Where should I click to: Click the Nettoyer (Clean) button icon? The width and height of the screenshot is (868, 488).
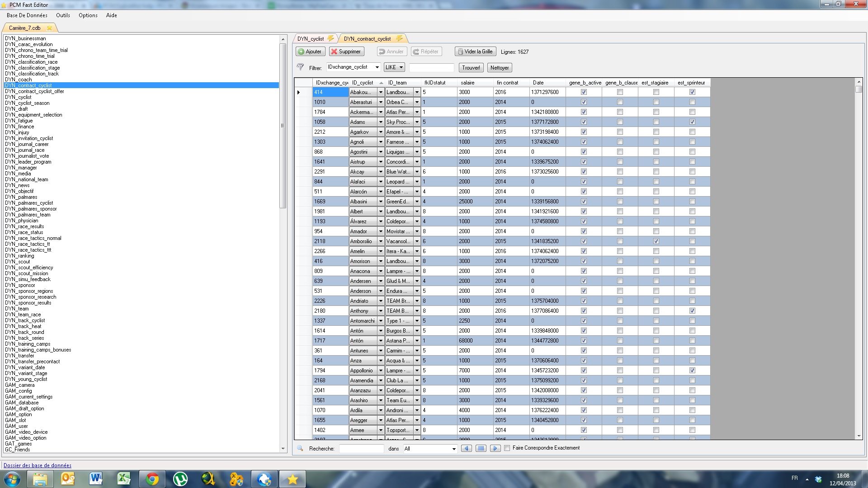click(x=500, y=67)
